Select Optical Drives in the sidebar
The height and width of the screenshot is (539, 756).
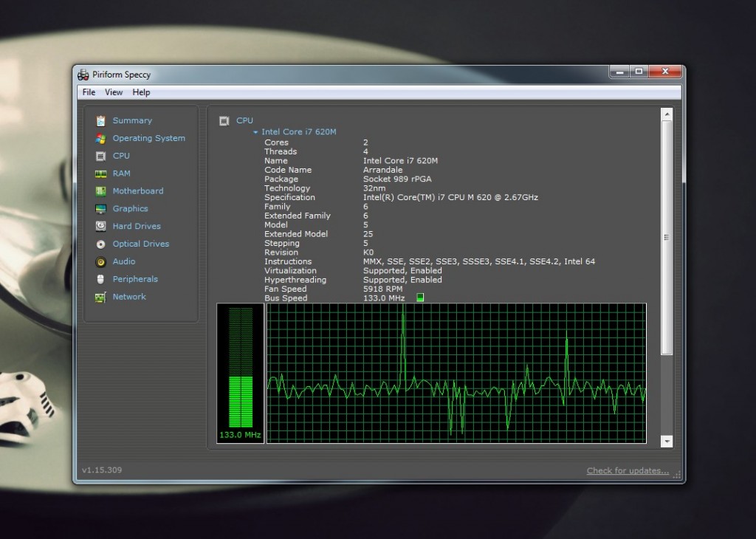click(x=141, y=244)
